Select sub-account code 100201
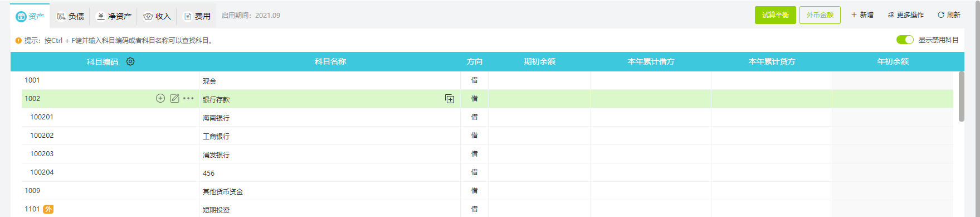The image size is (980, 217). pyautogui.click(x=42, y=117)
